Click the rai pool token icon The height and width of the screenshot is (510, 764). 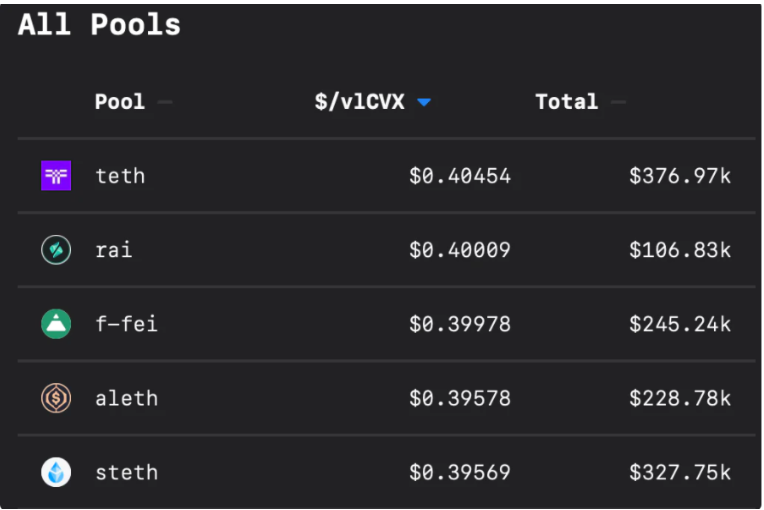click(56, 250)
